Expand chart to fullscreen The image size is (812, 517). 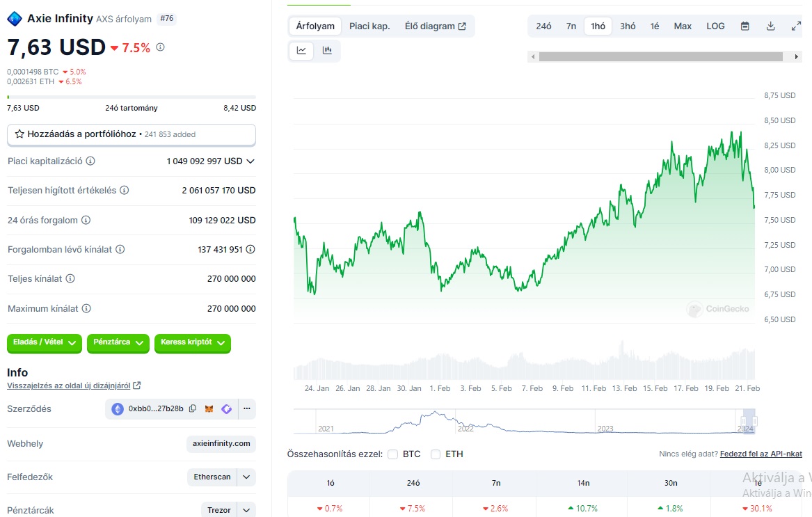pos(796,26)
